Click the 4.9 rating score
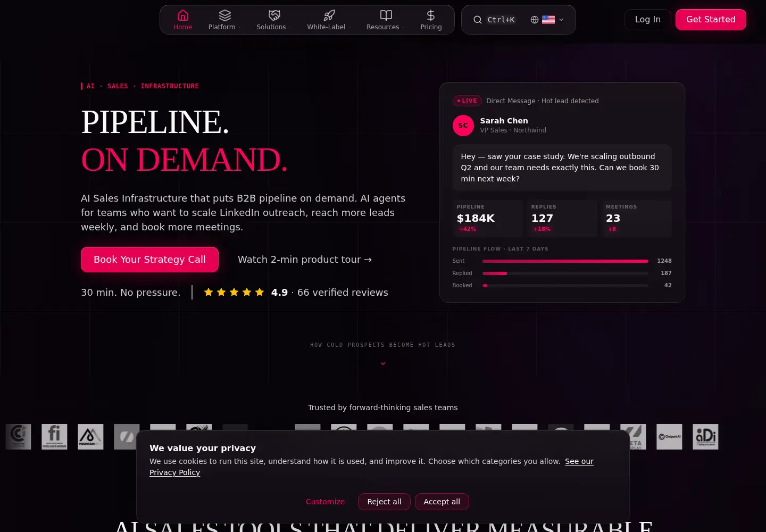 pos(279,292)
